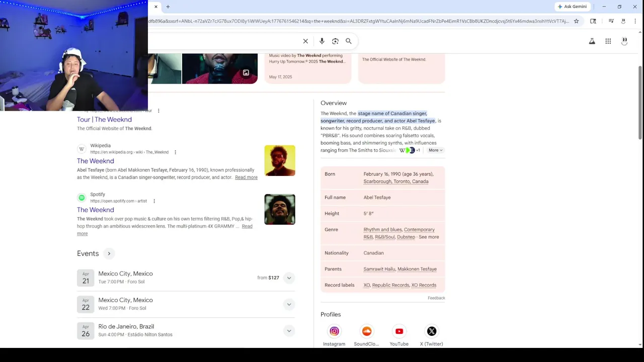Click R&B/Soul genre link
This screenshot has height=362, width=644.
385,237
